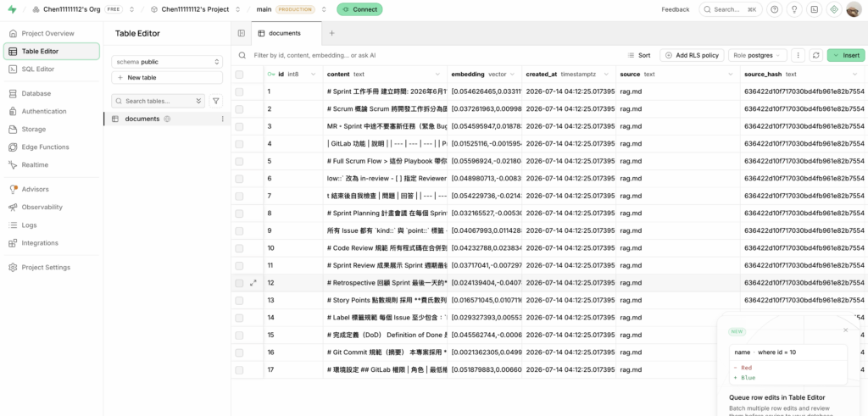This screenshot has width=868, height=416.
Task: Check the checkbox for row id 1
Action: 239,92
